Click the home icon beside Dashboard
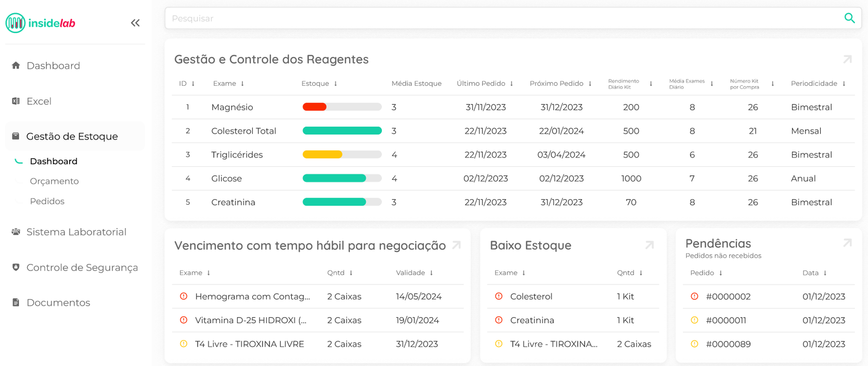 pos(16,65)
